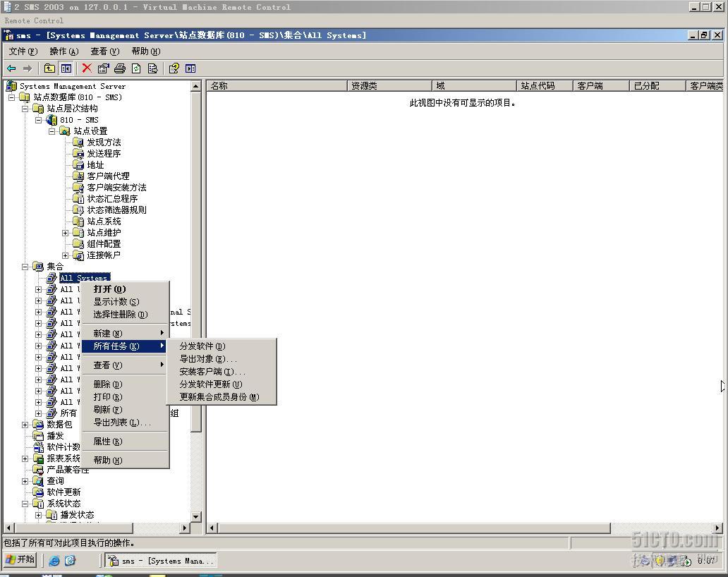Select 状态筛选器规则 tree node
This screenshot has height=577, width=728.
pyautogui.click(x=116, y=209)
